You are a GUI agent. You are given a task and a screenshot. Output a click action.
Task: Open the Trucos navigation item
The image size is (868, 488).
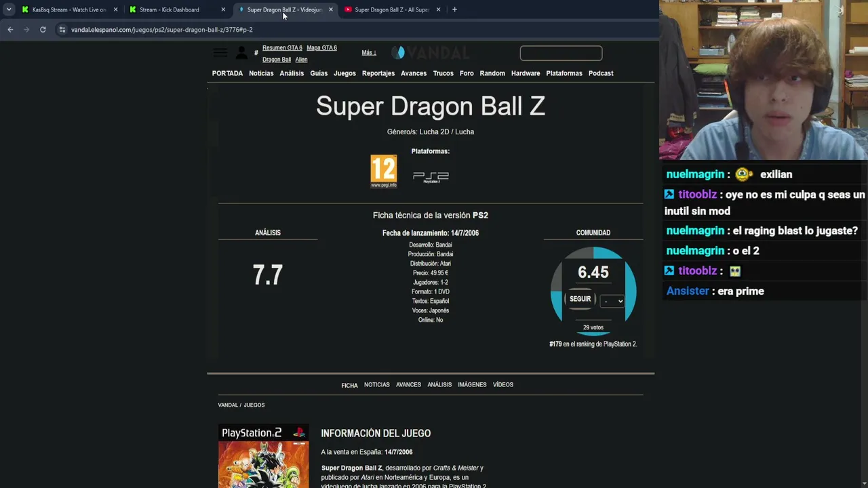point(443,73)
